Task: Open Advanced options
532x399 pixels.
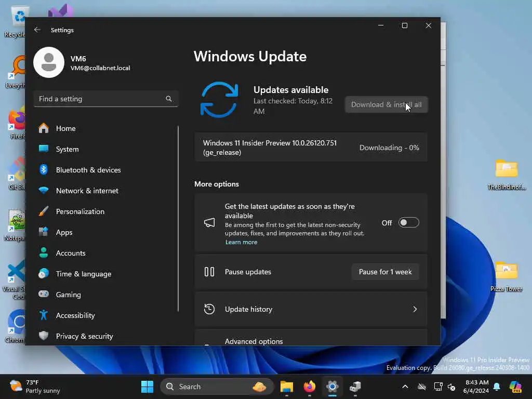Action: [311, 338]
